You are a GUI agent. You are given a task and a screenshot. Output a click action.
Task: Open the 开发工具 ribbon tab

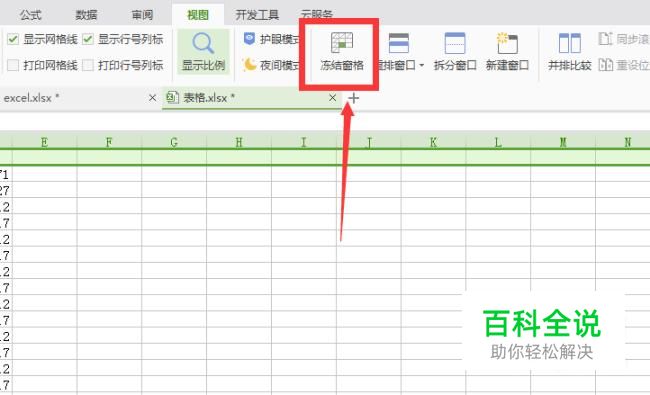click(x=257, y=15)
